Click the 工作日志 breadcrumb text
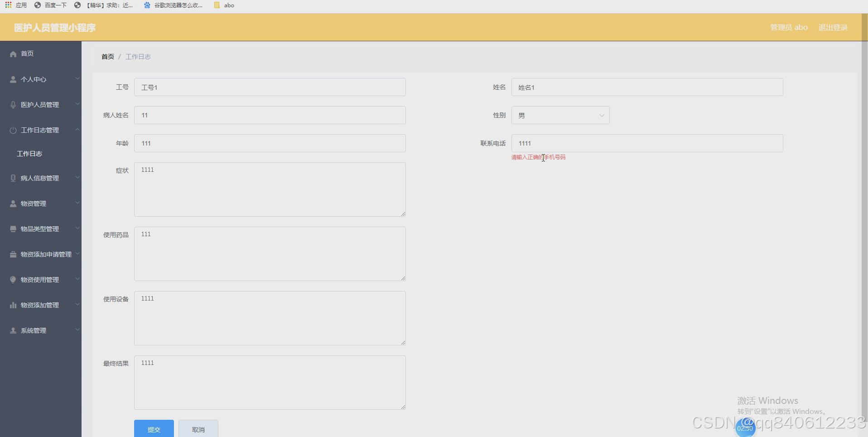 click(x=138, y=57)
